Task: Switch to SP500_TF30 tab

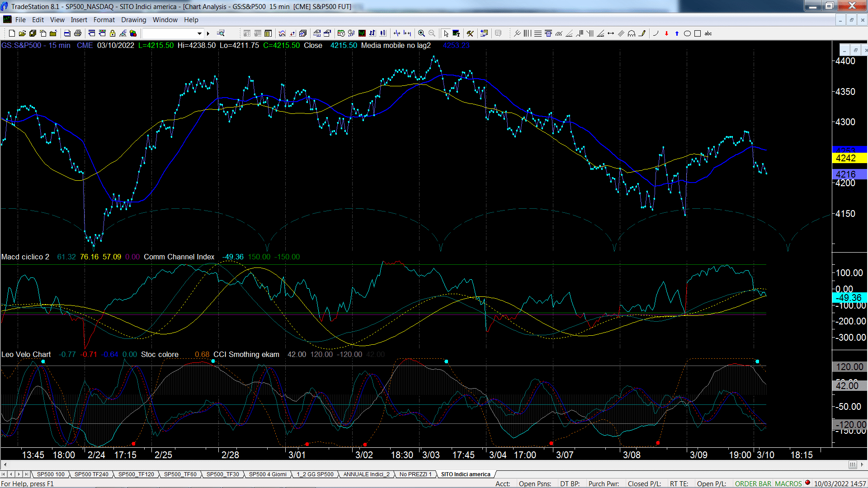Action: pyautogui.click(x=222, y=474)
